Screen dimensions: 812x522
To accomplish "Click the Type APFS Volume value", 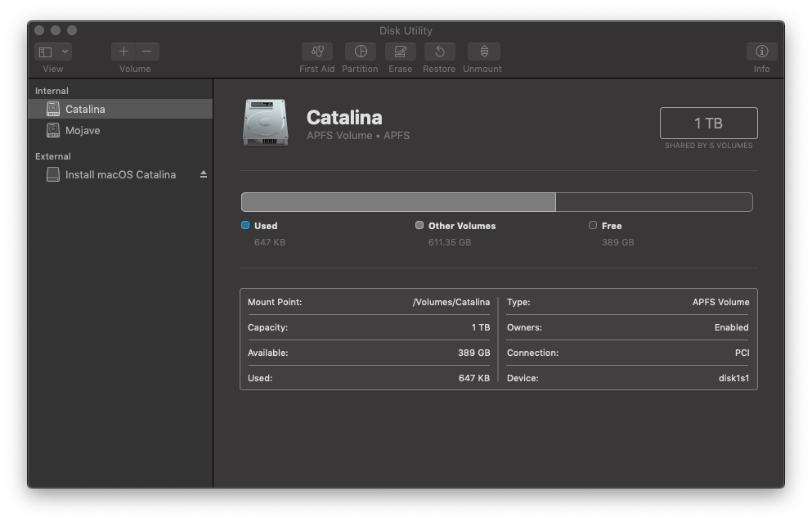I will click(x=721, y=302).
